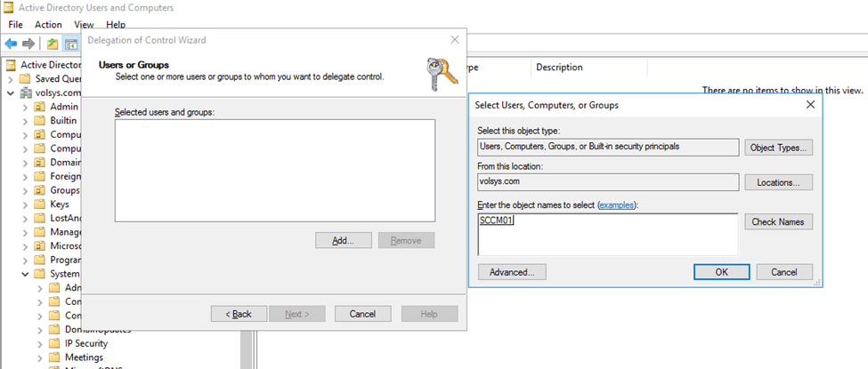
Task: Click the Meetings folder icon
Action: coord(53,357)
